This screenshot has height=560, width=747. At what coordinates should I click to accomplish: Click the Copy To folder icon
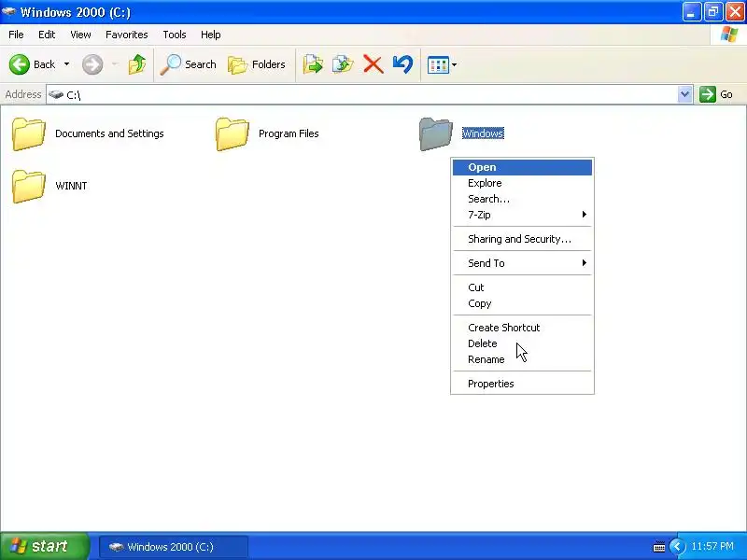coord(343,64)
